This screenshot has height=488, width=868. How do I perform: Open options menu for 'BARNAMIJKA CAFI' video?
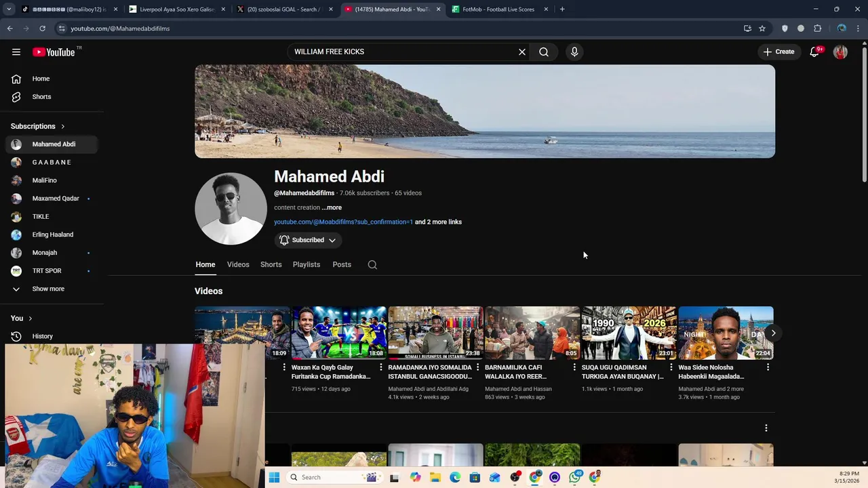point(574,367)
